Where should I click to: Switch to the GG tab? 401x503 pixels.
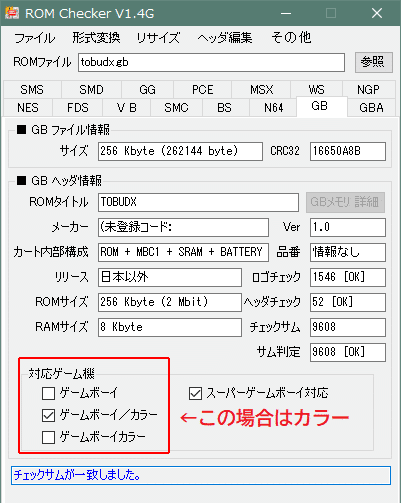[x=147, y=90]
